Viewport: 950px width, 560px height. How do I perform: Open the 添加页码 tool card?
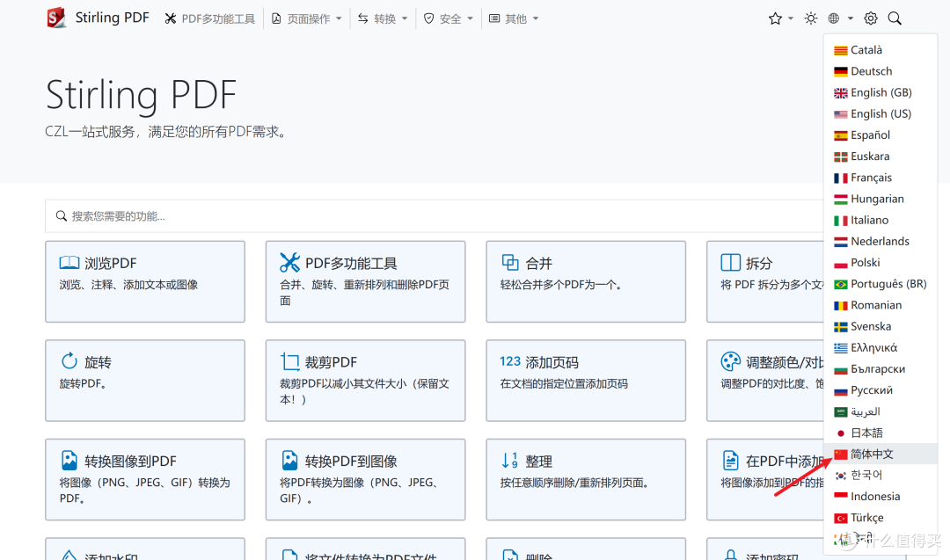pos(586,380)
